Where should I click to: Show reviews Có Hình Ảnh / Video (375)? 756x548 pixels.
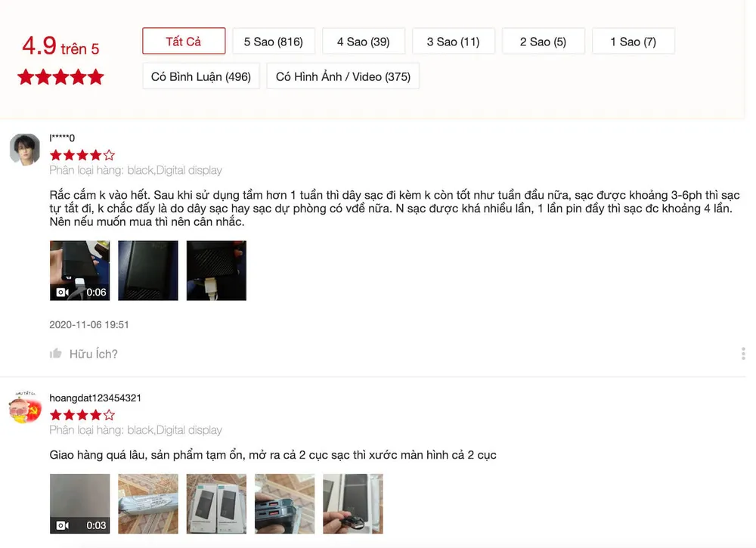coord(342,76)
